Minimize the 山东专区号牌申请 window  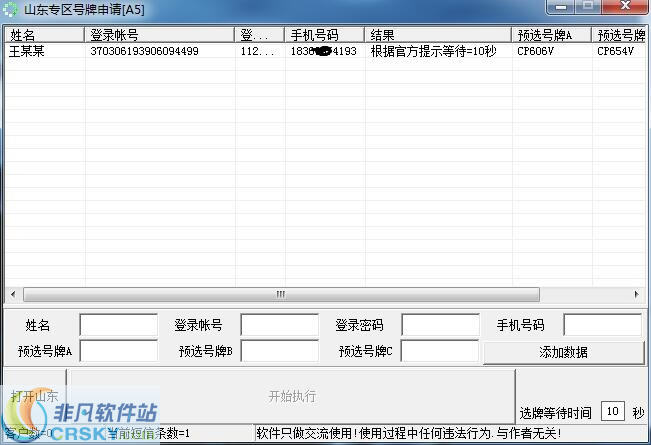click(x=561, y=7)
